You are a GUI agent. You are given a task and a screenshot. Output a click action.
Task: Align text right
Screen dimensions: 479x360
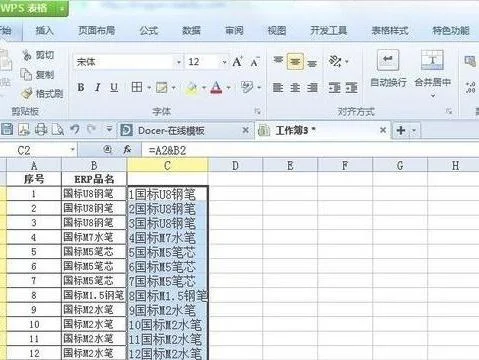312,88
